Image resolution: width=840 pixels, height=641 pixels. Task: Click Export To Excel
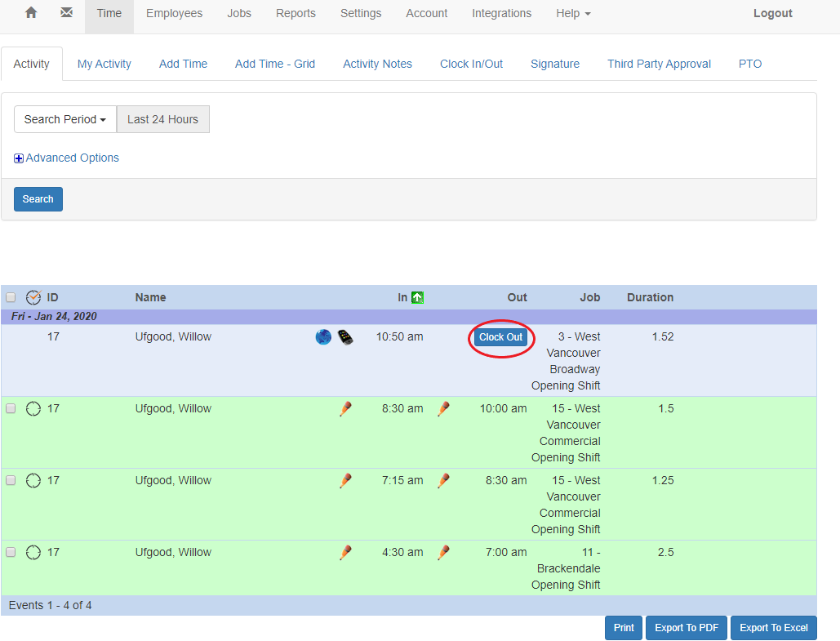point(773,628)
